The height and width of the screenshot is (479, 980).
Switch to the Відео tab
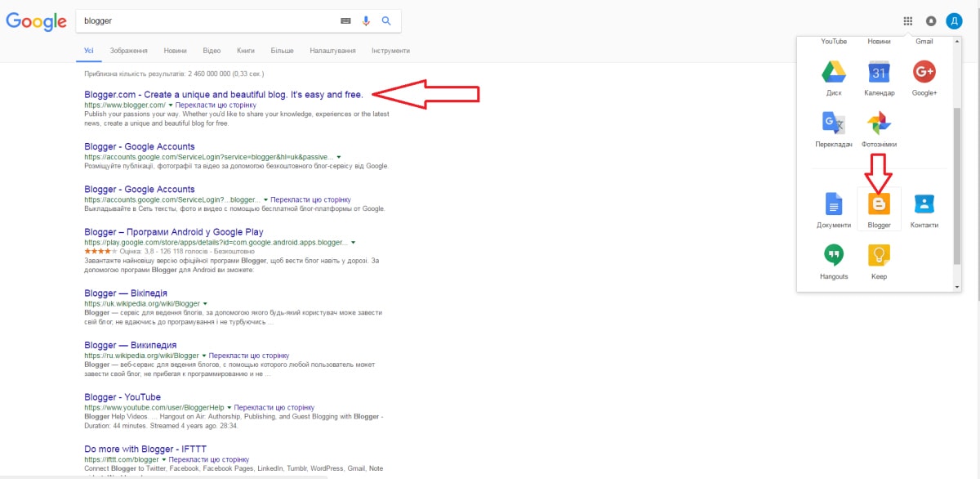[x=212, y=51]
